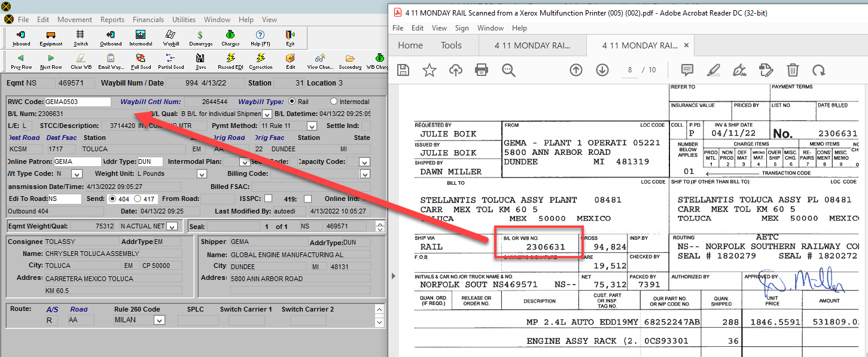Screen dimensions: 868x357
Task: Open the Utilities menu
Action: (184, 20)
